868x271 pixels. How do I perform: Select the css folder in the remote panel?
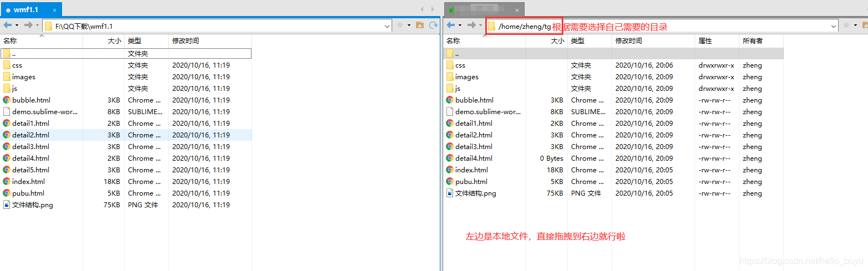(614, 65)
